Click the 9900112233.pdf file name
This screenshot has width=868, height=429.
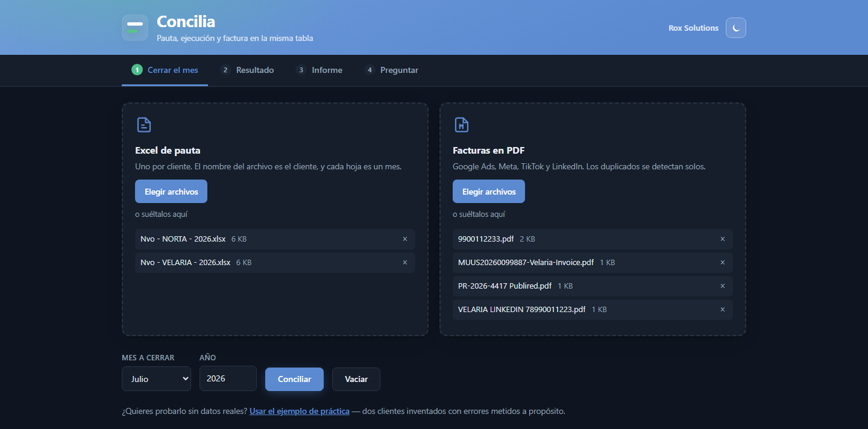486,239
